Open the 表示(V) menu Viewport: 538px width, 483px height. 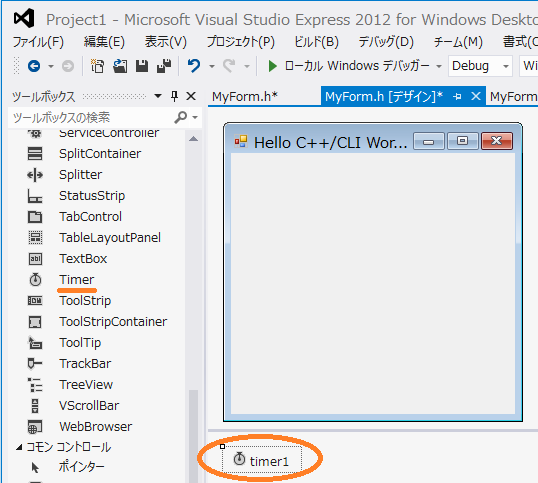[x=166, y=42]
